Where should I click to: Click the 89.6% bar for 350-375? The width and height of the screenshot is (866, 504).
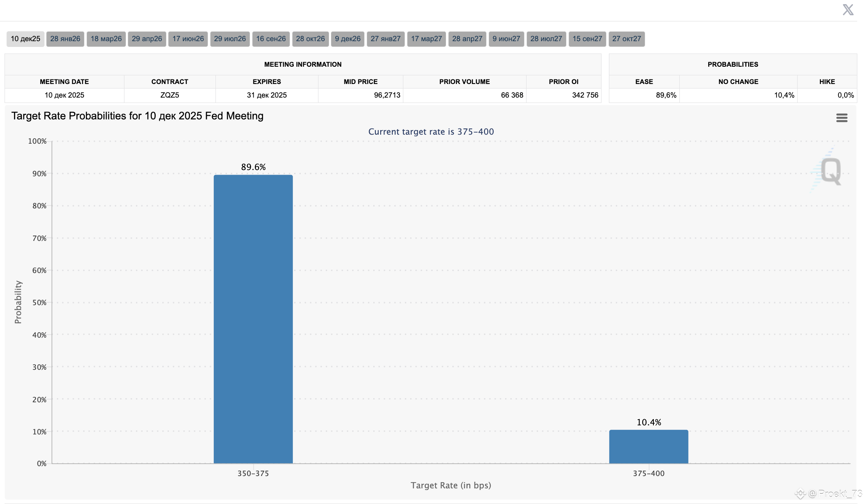pos(253,319)
